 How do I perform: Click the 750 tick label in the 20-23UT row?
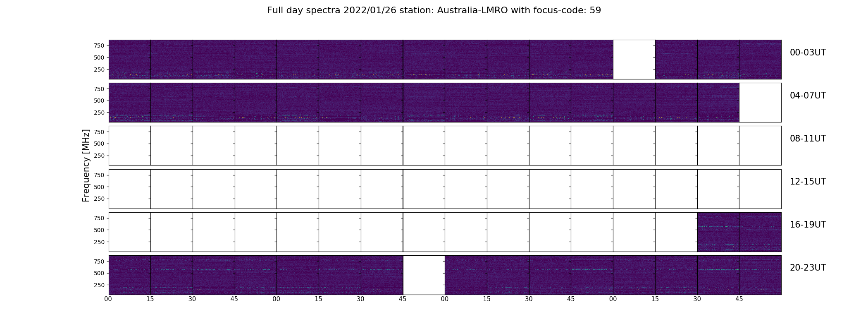pyautogui.click(x=99, y=261)
